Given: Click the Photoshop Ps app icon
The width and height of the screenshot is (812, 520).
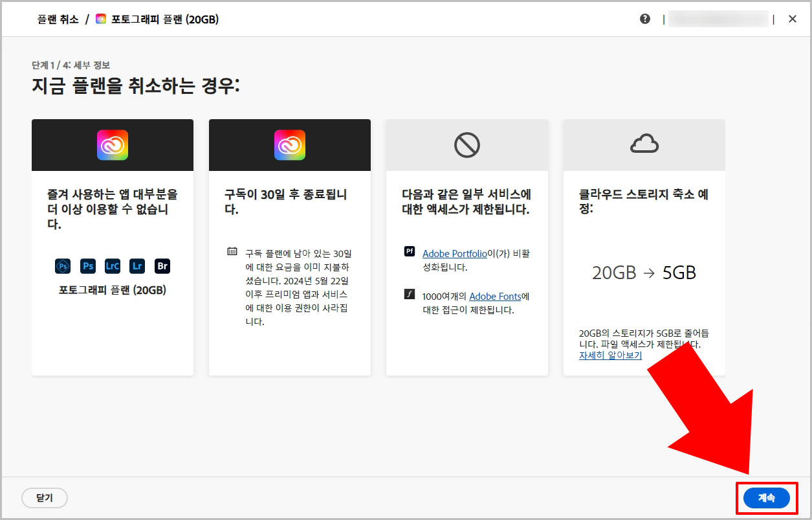Looking at the screenshot, I should coord(87,266).
